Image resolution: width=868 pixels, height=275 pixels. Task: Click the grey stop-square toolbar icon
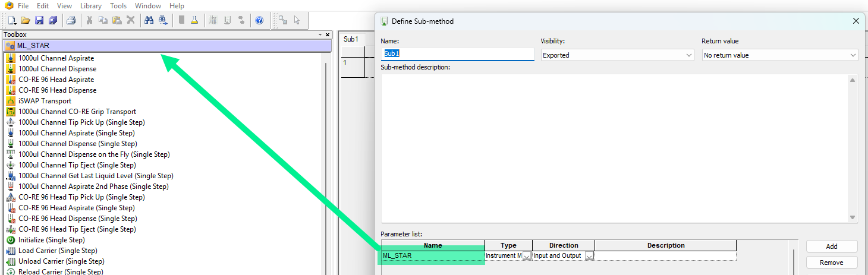[181, 20]
